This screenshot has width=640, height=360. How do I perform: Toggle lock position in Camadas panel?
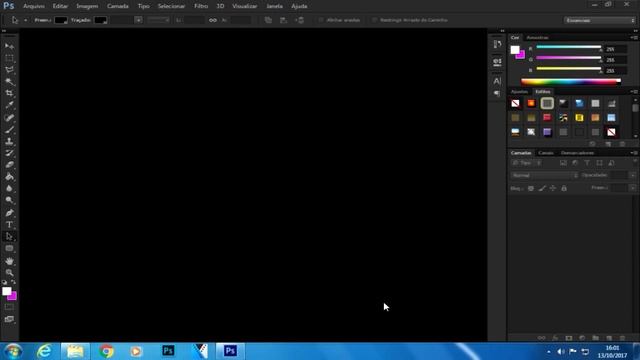pos(553,188)
